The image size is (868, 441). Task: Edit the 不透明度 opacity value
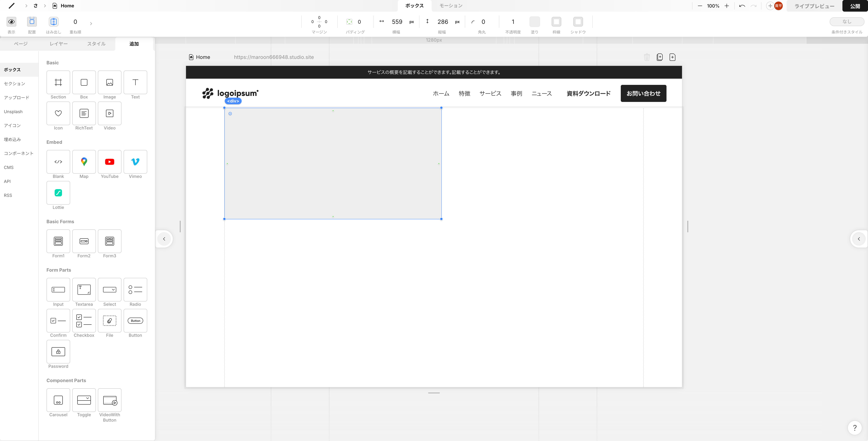tap(513, 22)
